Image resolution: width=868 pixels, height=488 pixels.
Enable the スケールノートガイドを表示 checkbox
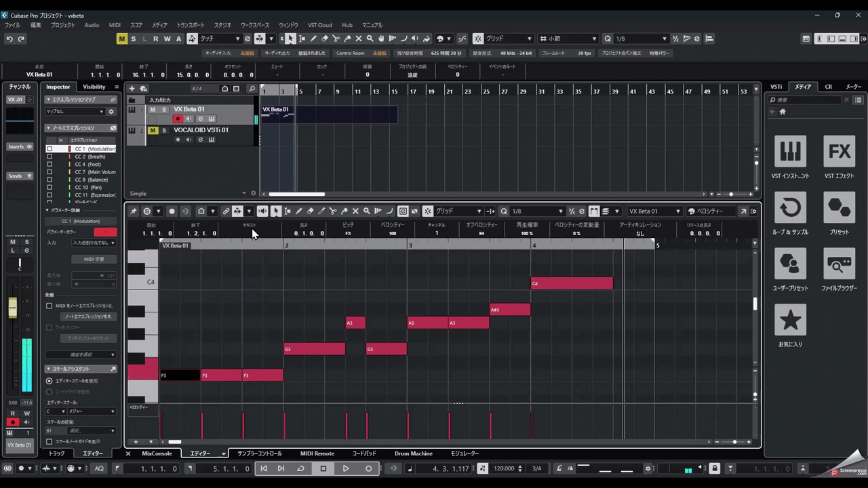pos(50,441)
